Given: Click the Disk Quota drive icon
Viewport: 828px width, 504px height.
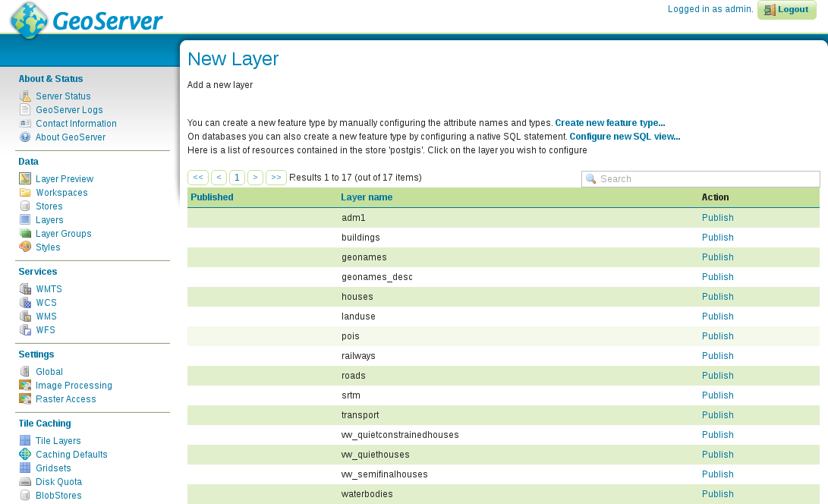Looking at the screenshot, I should (x=25, y=482).
